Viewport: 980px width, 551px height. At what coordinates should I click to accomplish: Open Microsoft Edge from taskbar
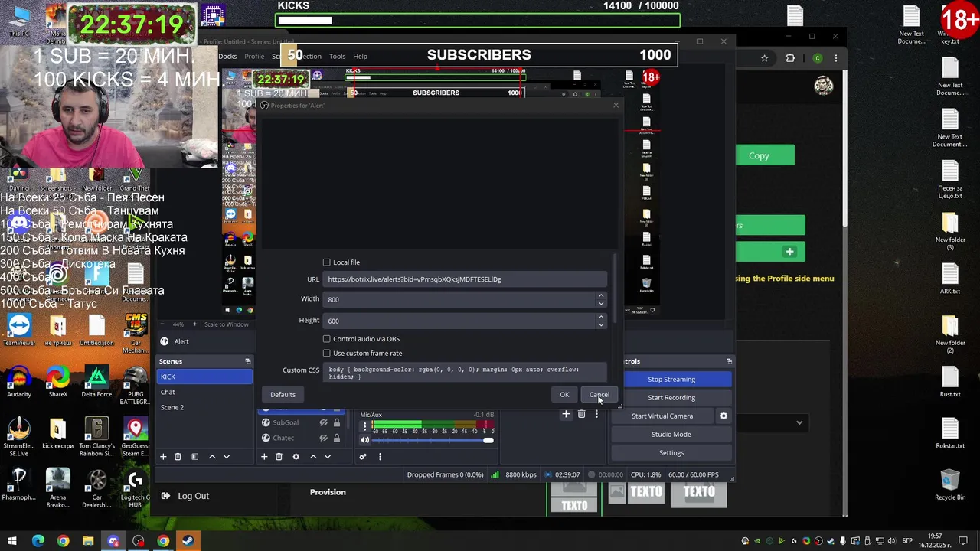[x=38, y=541]
